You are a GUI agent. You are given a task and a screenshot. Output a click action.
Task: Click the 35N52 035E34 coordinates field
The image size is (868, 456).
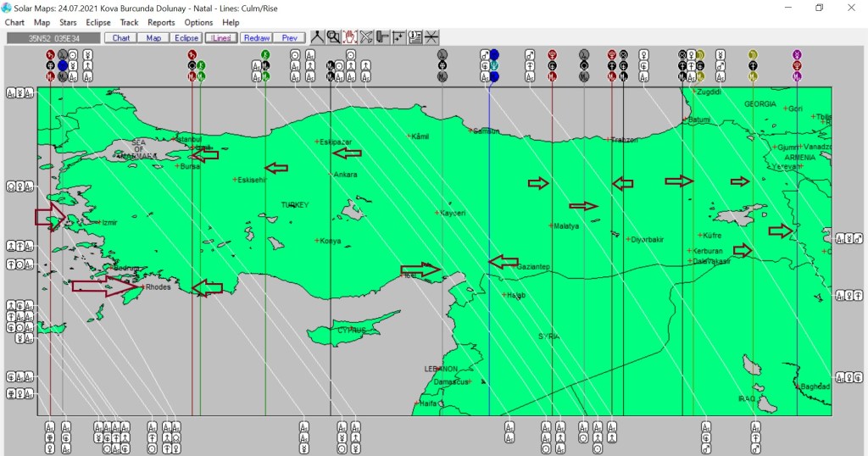[x=53, y=38]
